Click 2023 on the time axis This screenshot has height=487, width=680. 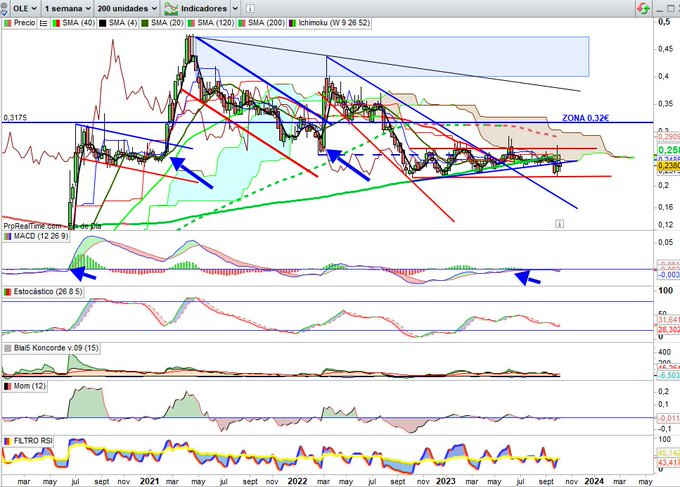pos(446,481)
